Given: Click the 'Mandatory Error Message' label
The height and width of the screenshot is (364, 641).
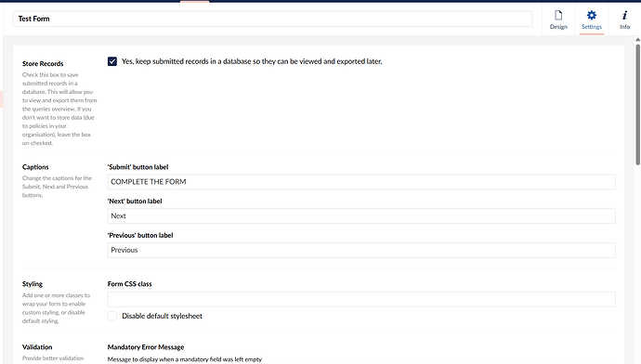Looking at the screenshot, I should [x=146, y=347].
